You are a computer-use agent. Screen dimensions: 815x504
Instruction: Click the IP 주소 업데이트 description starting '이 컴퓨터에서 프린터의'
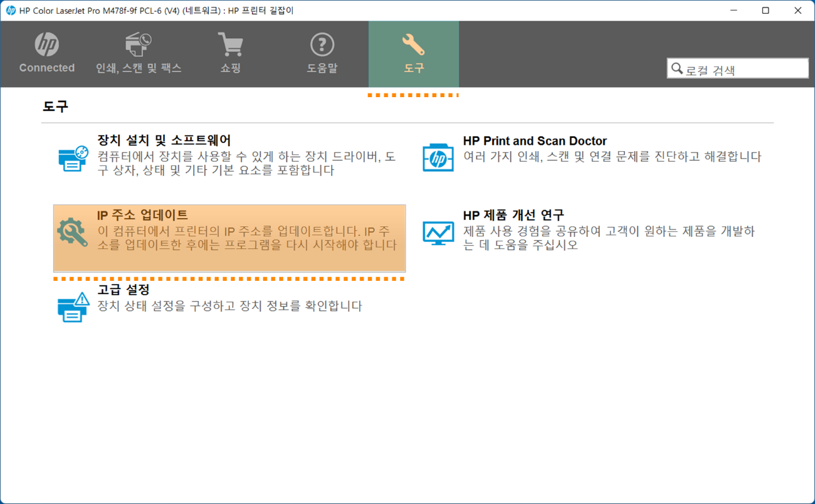coord(247,238)
